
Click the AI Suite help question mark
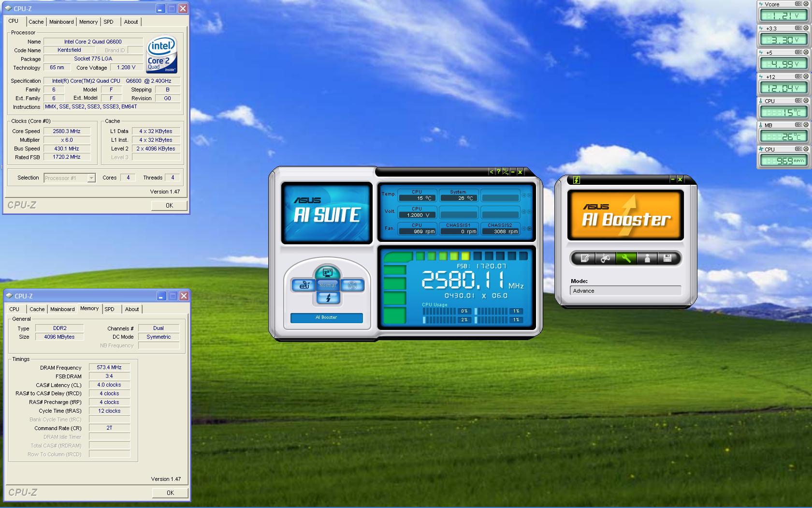pos(498,172)
